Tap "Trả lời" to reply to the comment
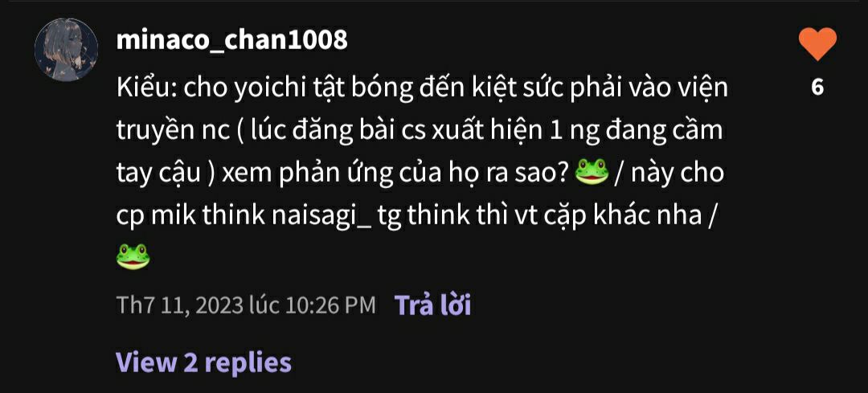The width and height of the screenshot is (868, 393). pos(432,305)
